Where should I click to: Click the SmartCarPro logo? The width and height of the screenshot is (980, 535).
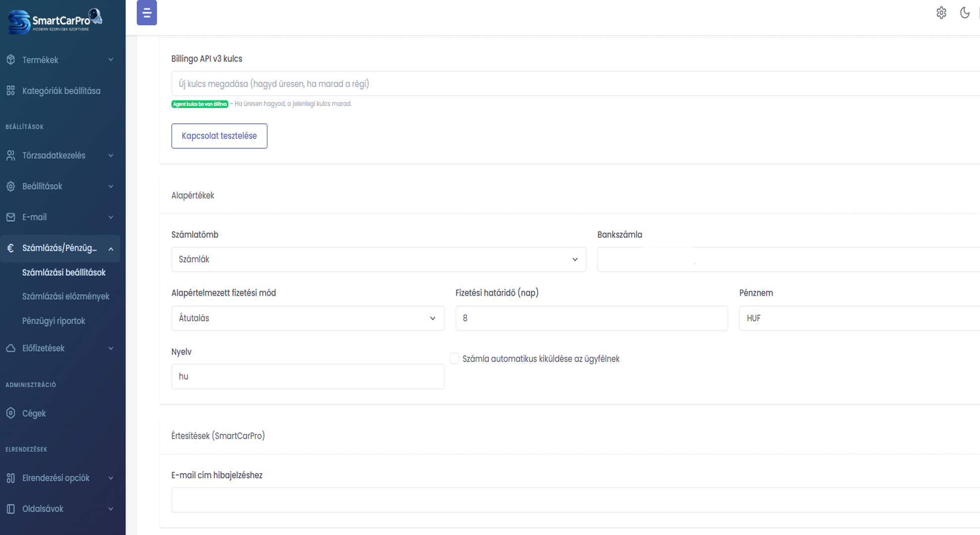55,21
